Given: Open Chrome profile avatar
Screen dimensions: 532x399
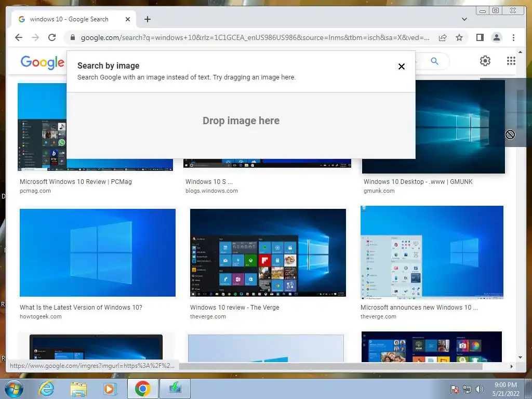Looking at the screenshot, I should tap(497, 37).
